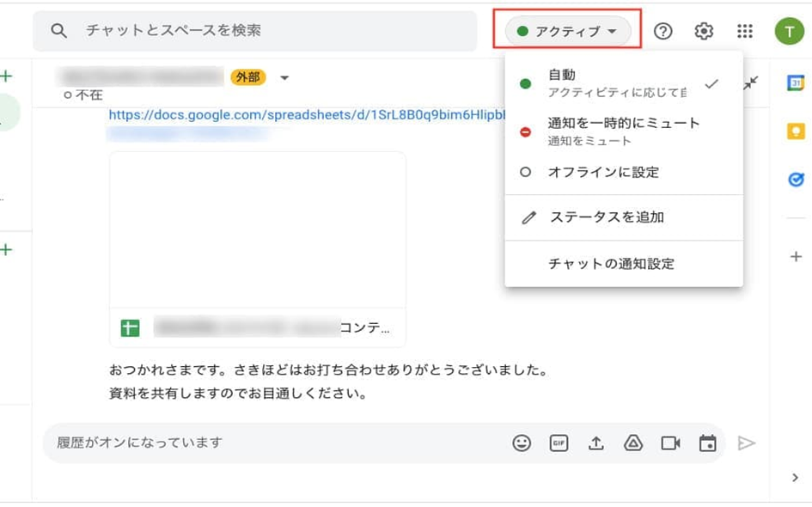
Task: Open Google Tasks in side panel
Action: point(796,180)
